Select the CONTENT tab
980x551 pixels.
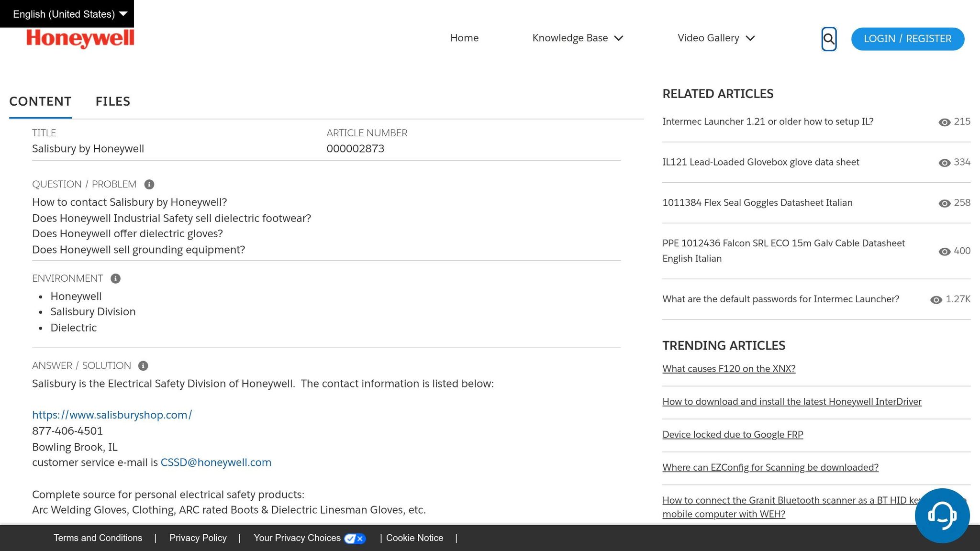point(40,101)
